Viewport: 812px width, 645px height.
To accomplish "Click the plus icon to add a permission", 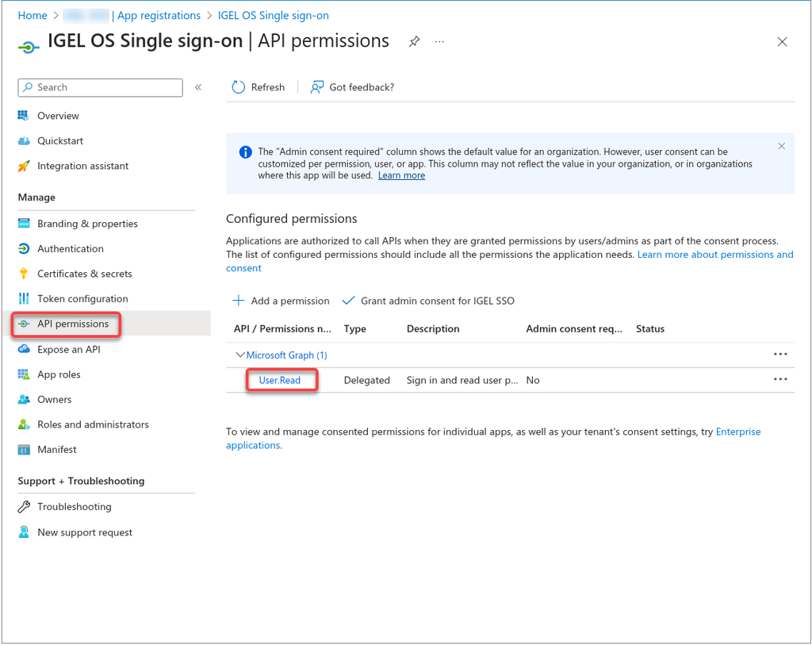I will point(238,301).
